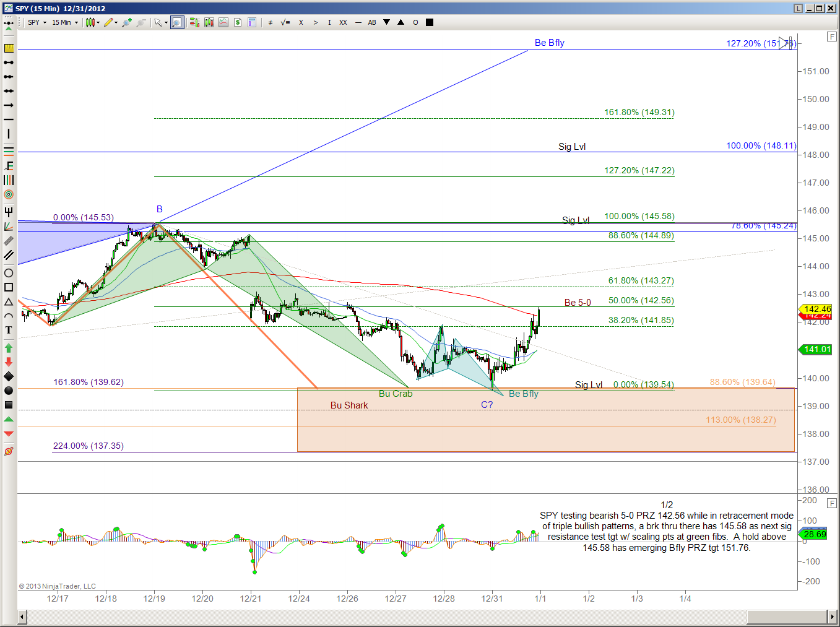
Task: Pick the Andrews pitchfork tool
Action: pyautogui.click(x=9, y=212)
